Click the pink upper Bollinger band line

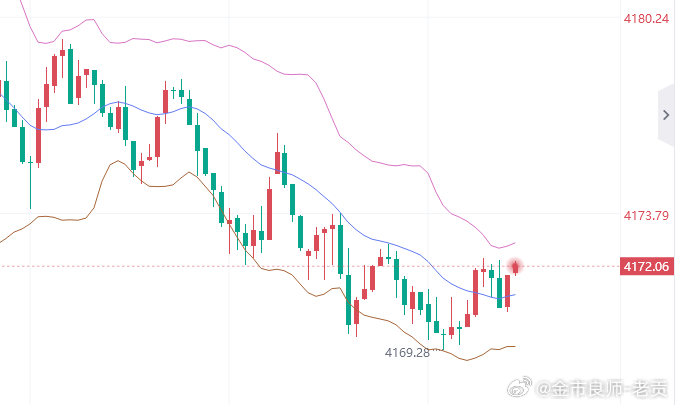click(x=327, y=109)
